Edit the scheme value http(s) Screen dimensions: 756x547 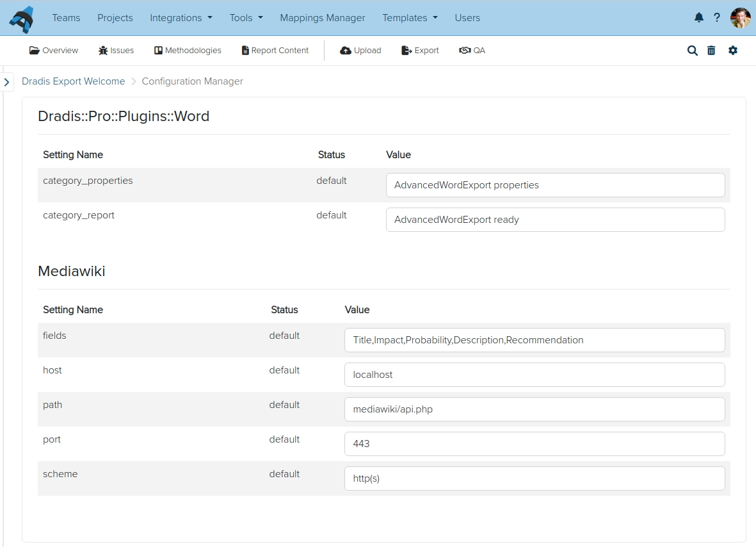tap(535, 478)
